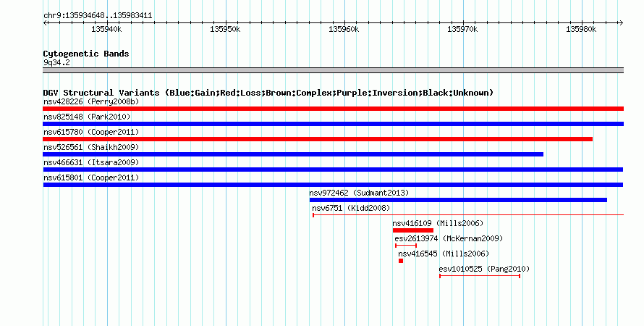
Task: Click the chr9:135934648..135983411 coordinates
Action: pos(98,16)
